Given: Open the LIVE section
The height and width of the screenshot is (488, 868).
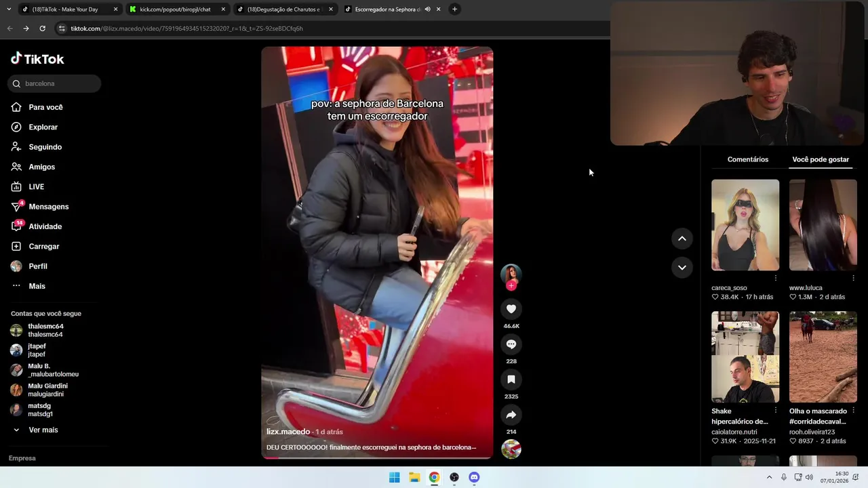Looking at the screenshot, I should coord(28,186).
